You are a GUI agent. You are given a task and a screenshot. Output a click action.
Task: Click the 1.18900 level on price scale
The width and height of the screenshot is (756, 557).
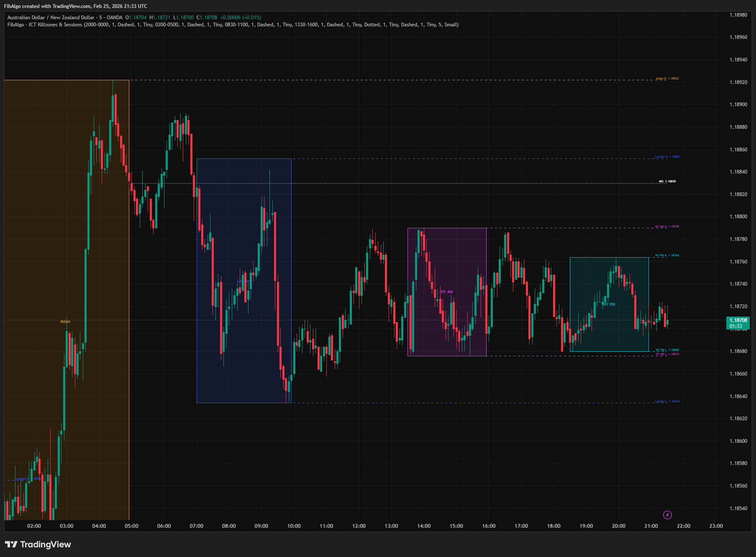pos(738,105)
